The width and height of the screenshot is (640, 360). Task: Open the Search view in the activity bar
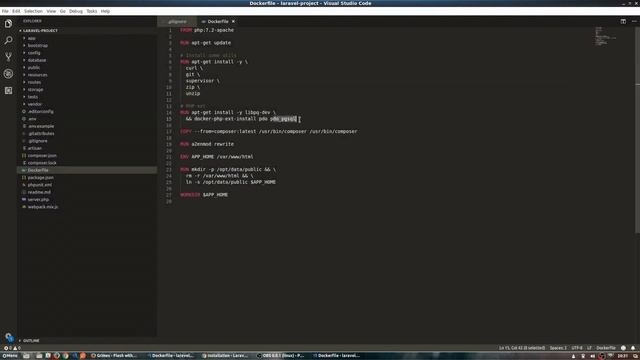(x=8, y=40)
